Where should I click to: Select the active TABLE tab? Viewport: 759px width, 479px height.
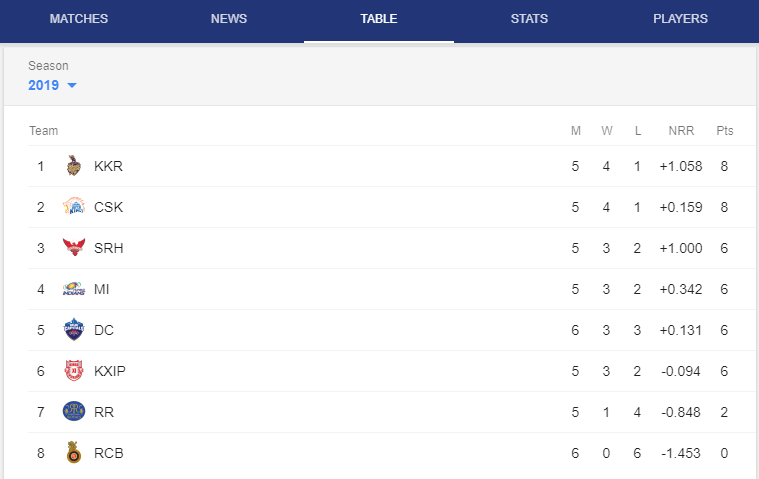click(x=379, y=19)
